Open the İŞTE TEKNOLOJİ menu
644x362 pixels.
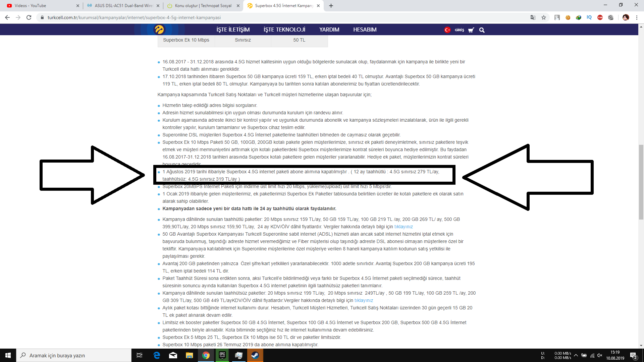pos(284,29)
